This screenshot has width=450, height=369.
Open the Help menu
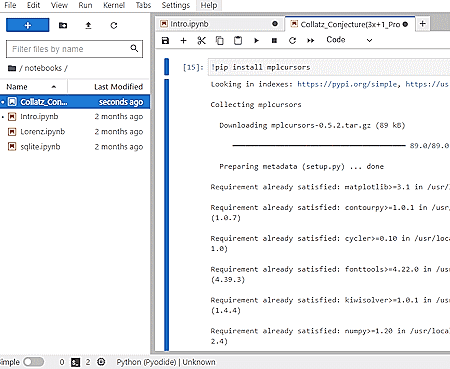pos(209,5)
